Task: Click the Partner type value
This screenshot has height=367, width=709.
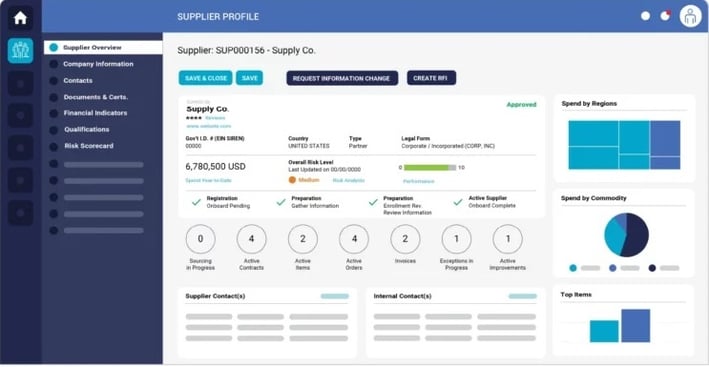Action: click(358, 146)
